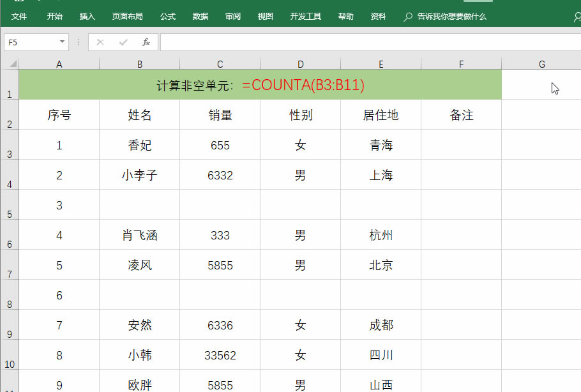
Task: Click inside the formula bar input
Action: pos(370,42)
